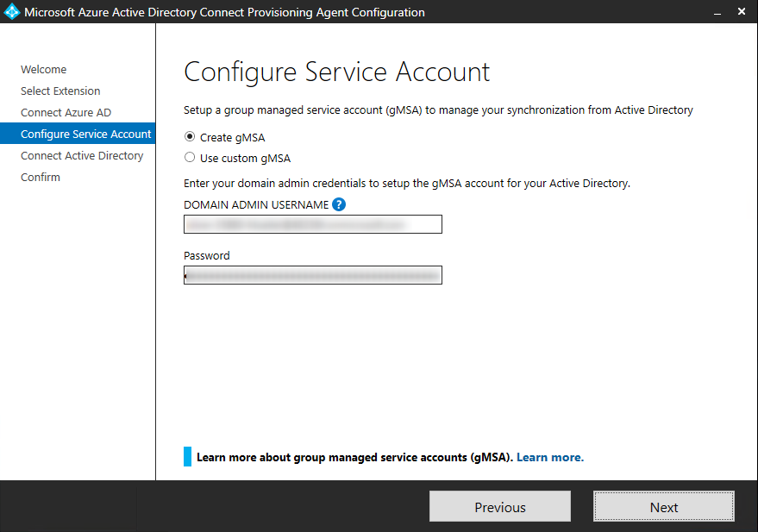Select the Welcome step in the sidebar
Viewport: 758px width, 532px height.
pyautogui.click(x=41, y=69)
